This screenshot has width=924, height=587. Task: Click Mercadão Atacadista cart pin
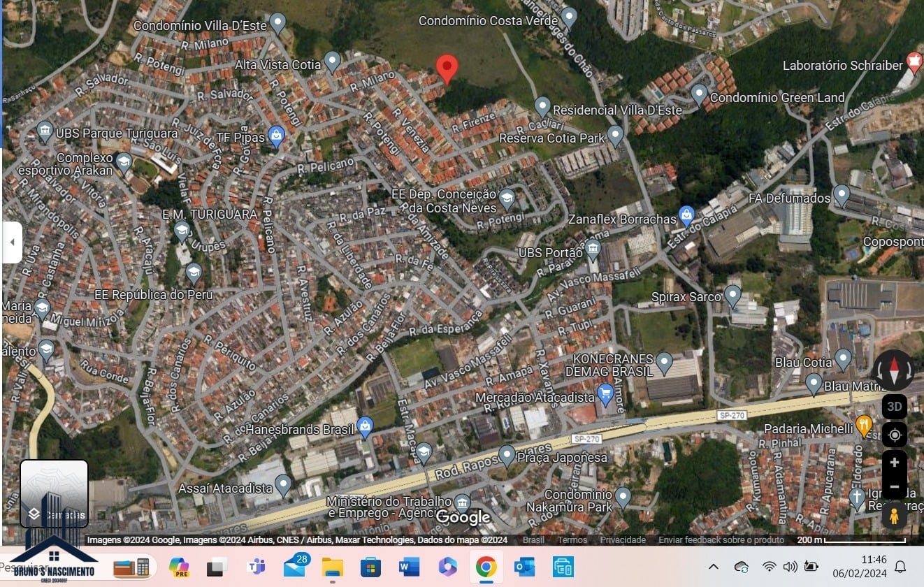pyautogui.click(x=605, y=394)
